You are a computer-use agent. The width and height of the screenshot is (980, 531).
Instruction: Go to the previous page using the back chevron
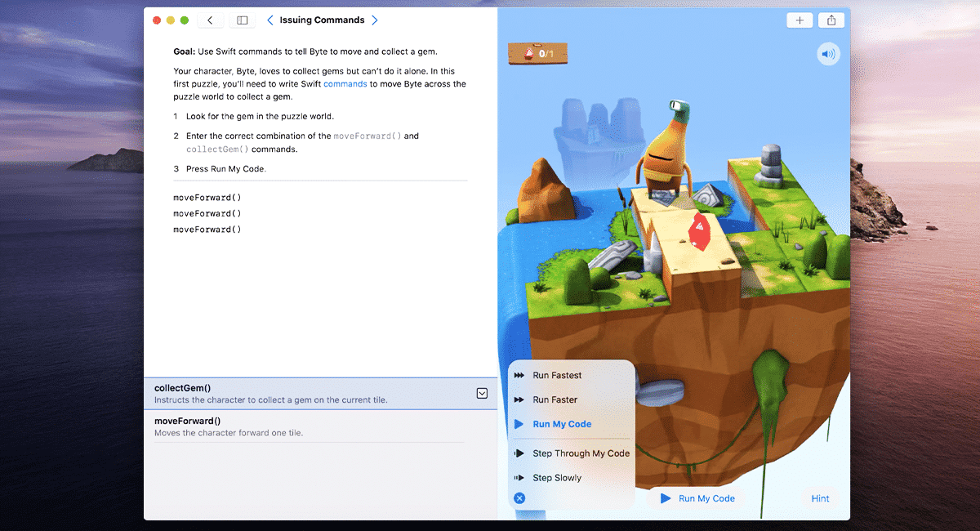pyautogui.click(x=269, y=19)
